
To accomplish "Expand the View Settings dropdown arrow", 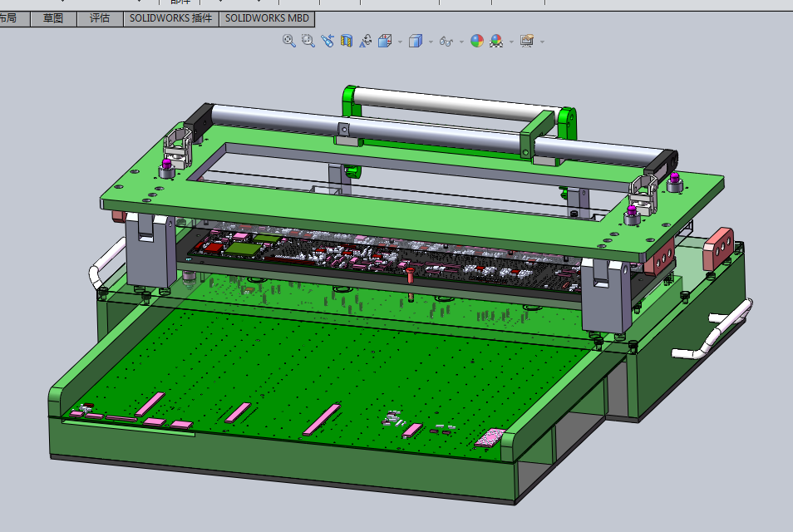I will pos(542,42).
